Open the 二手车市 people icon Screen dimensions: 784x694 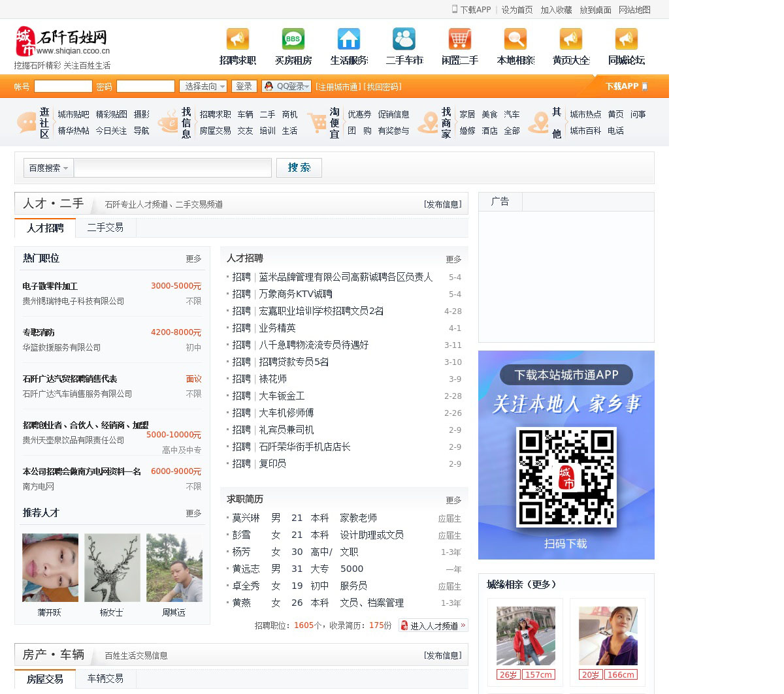pyautogui.click(x=404, y=39)
